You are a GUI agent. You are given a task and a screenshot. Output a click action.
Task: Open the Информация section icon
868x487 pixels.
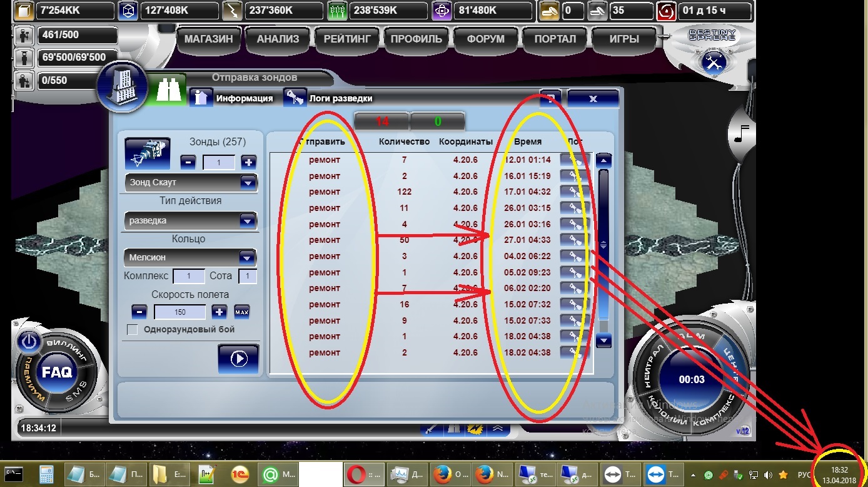pyautogui.click(x=201, y=98)
